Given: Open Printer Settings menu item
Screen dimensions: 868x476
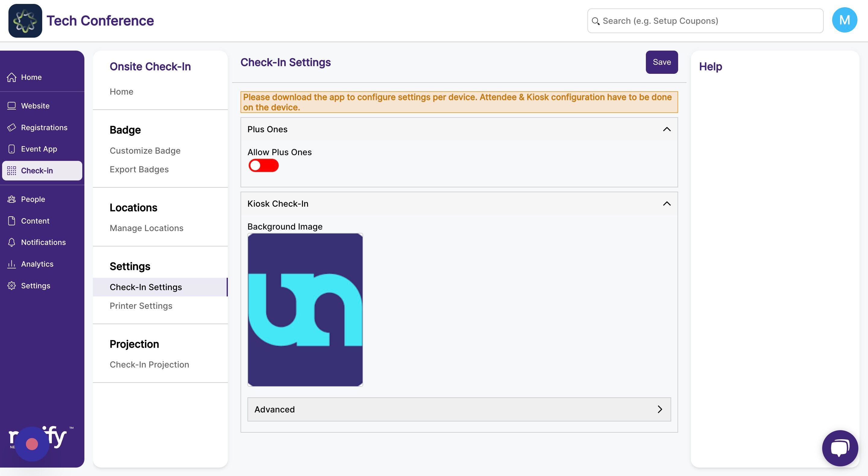Looking at the screenshot, I should (141, 305).
